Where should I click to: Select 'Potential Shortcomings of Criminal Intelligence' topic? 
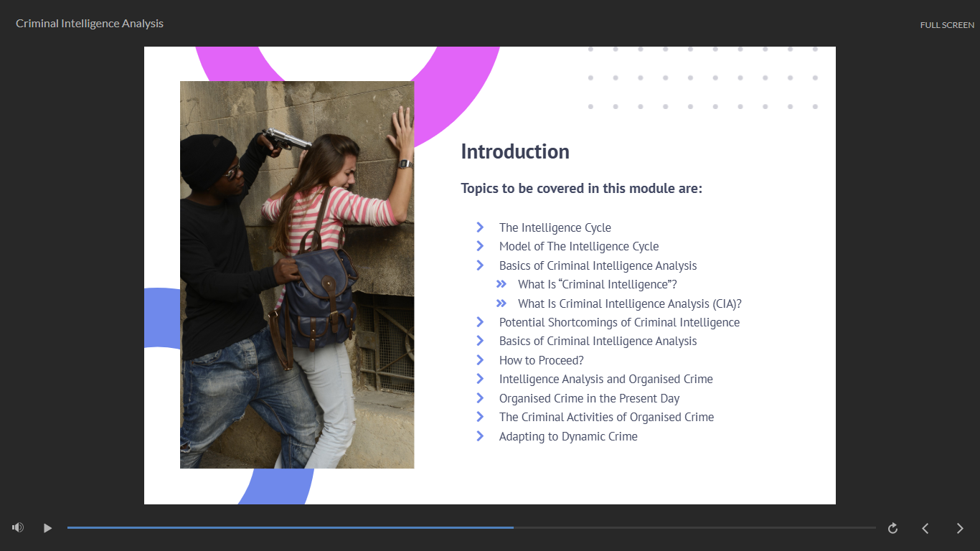[x=619, y=322]
